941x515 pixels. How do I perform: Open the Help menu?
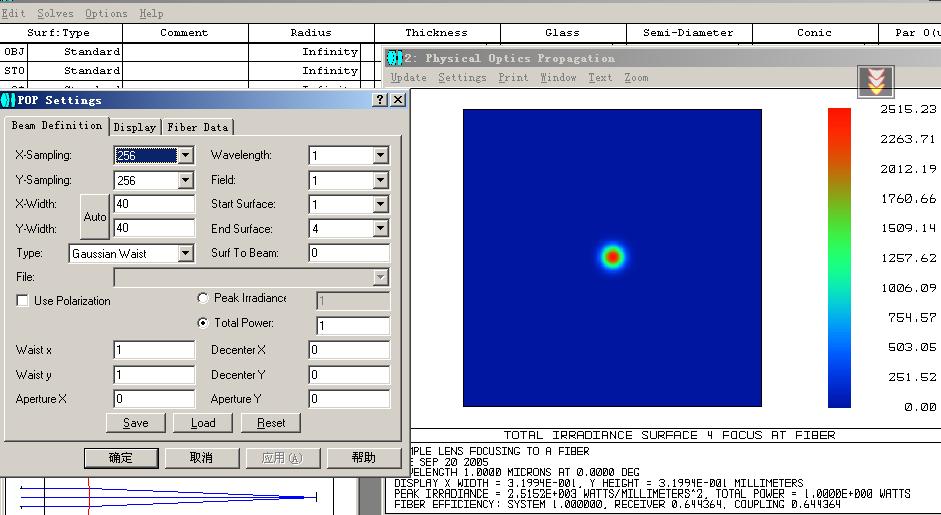151,13
